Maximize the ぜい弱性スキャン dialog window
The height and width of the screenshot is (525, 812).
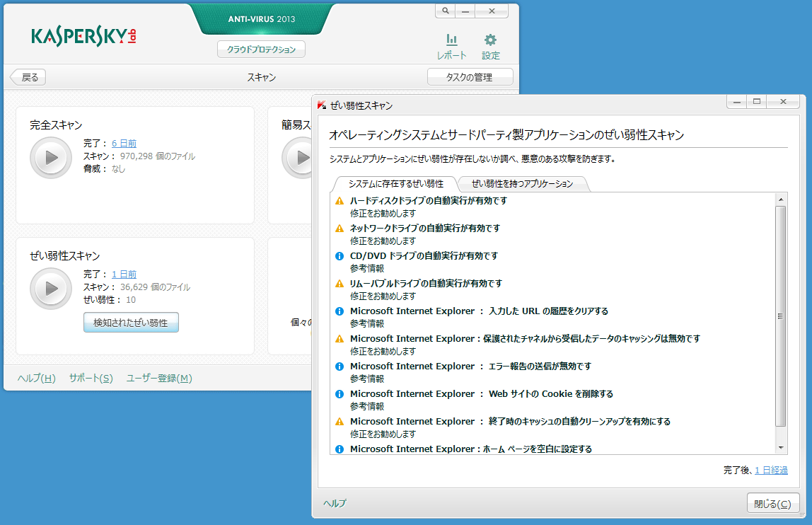[x=757, y=101]
